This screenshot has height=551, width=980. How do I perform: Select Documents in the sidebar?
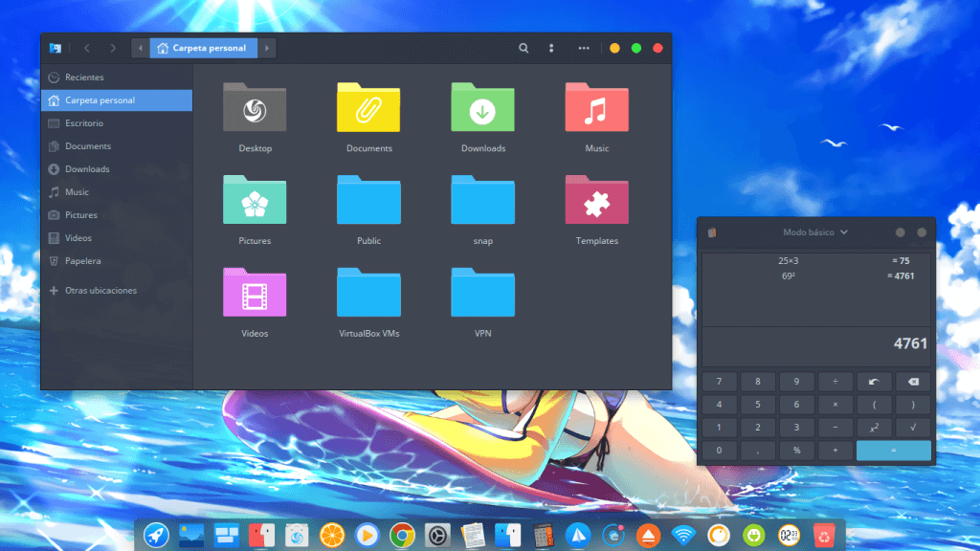(x=116, y=146)
